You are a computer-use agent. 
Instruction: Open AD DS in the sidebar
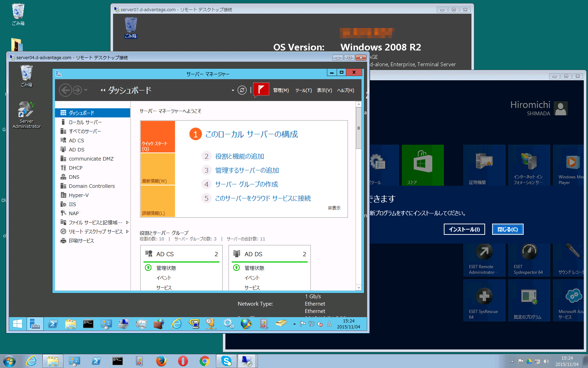[x=92, y=149]
